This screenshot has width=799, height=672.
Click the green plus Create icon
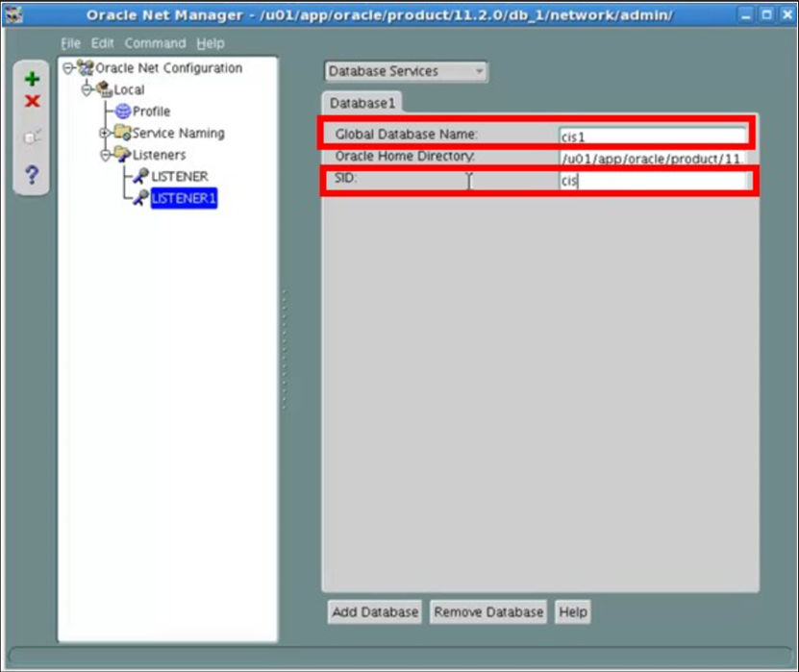click(32, 79)
